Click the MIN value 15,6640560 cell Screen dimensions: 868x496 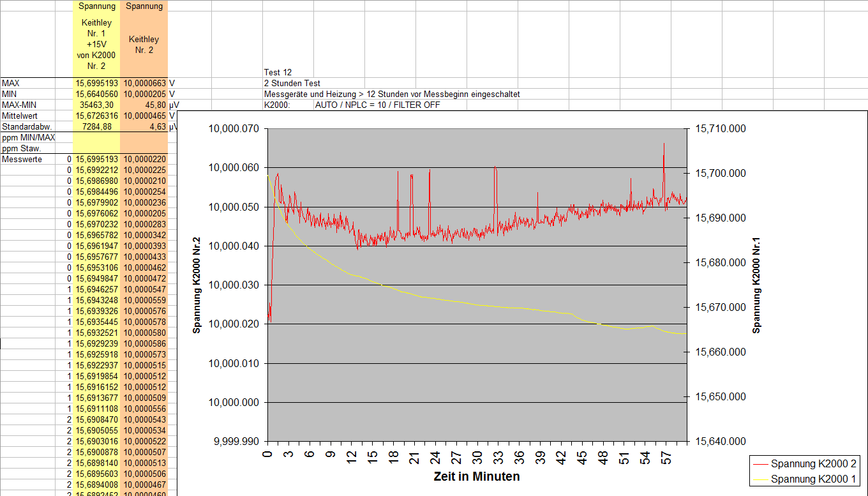click(x=96, y=94)
